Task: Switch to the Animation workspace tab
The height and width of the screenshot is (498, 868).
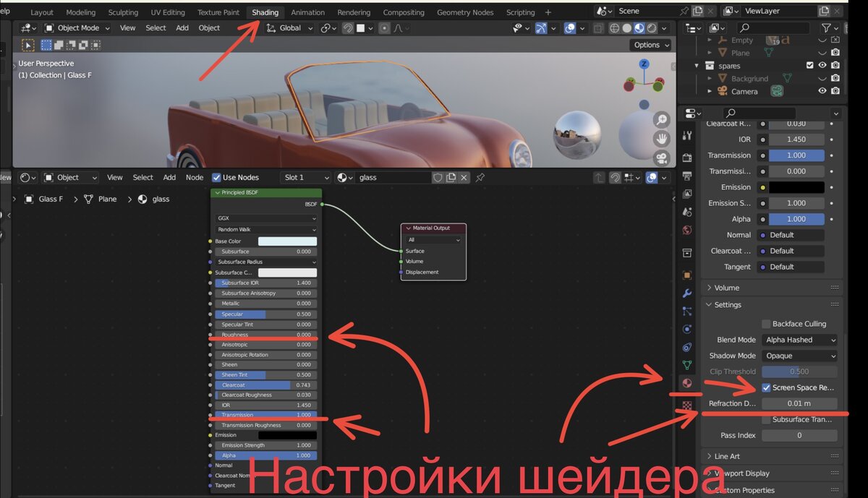Action: click(x=307, y=12)
